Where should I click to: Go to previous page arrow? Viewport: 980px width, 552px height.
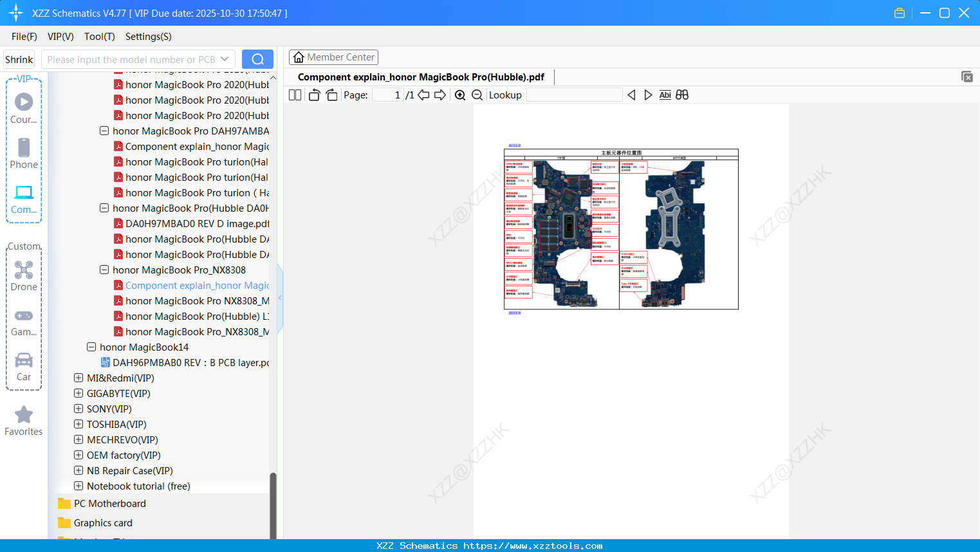click(423, 95)
